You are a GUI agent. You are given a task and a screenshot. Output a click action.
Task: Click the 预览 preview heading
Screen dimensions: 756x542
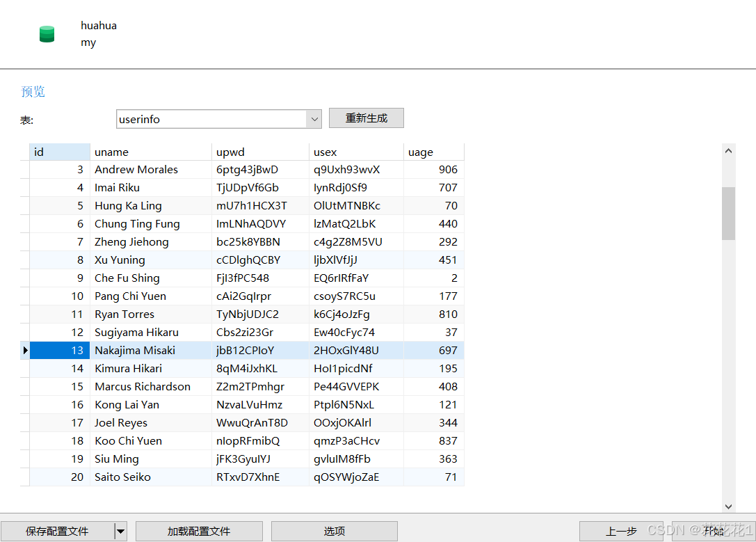point(33,92)
